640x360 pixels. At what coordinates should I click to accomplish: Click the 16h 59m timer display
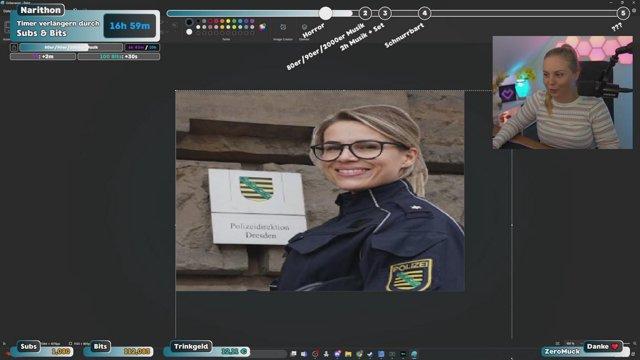(x=130, y=26)
